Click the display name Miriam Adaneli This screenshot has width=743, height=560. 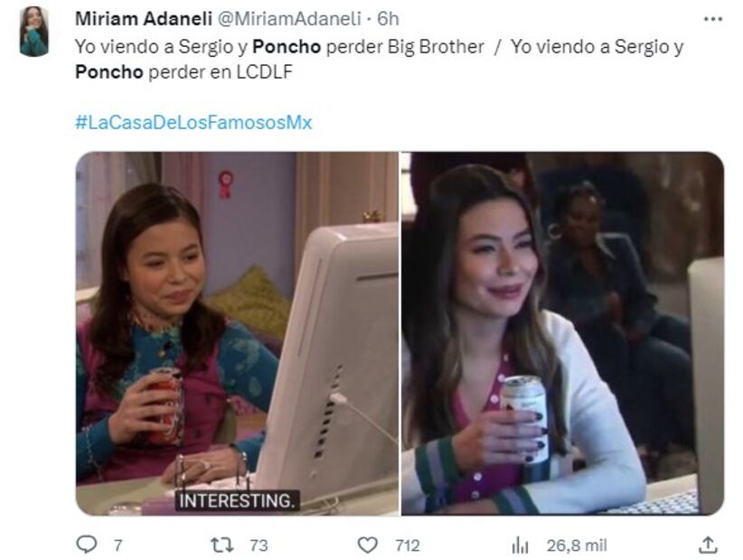(x=144, y=19)
